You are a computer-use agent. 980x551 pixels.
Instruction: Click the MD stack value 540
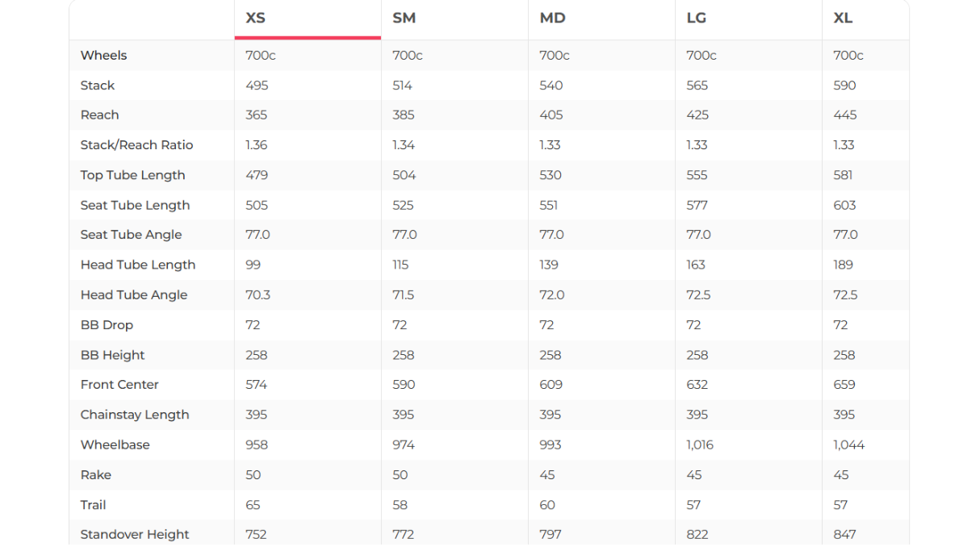pos(551,86)
